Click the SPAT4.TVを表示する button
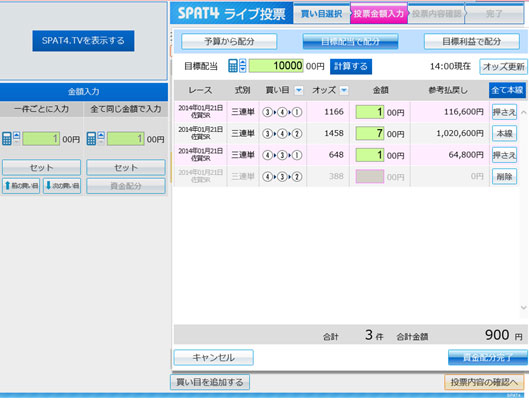 tap(83, 41)
